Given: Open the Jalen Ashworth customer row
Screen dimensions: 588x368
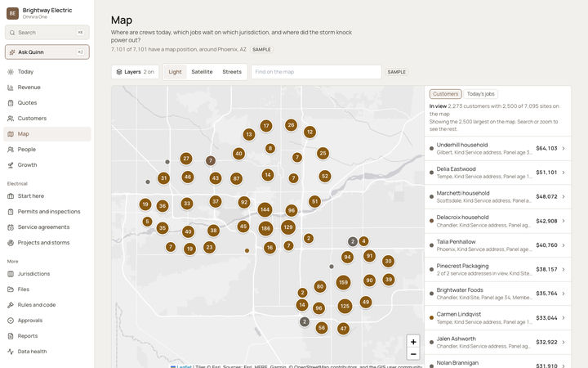Looking at the screenshot, I should point(497,342).
